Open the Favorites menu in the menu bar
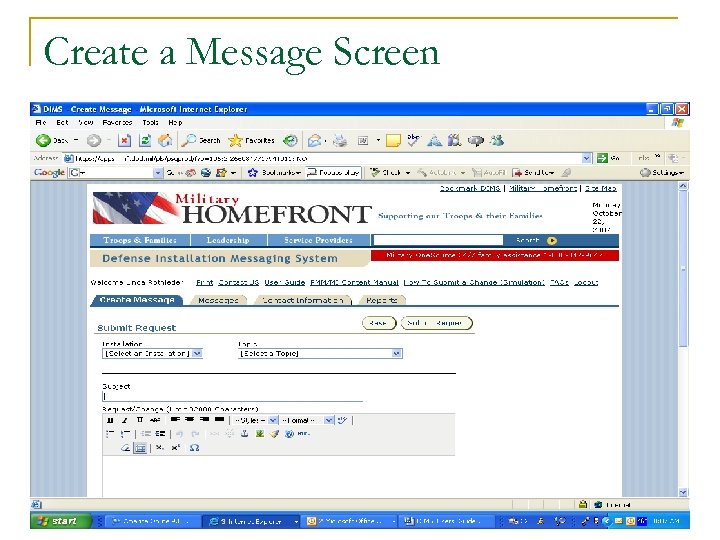The image size is (720, 540). [117, 123]
